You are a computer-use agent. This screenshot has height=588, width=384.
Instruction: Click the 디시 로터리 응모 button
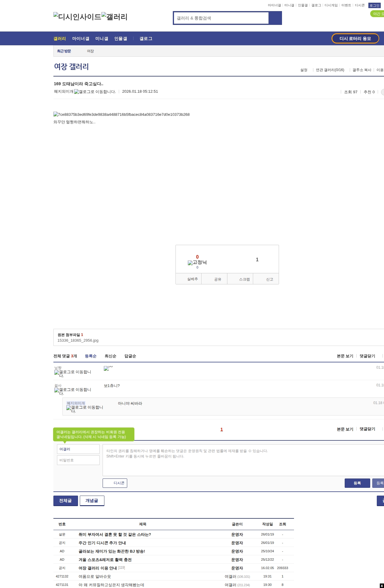click(x=355, y=38)
